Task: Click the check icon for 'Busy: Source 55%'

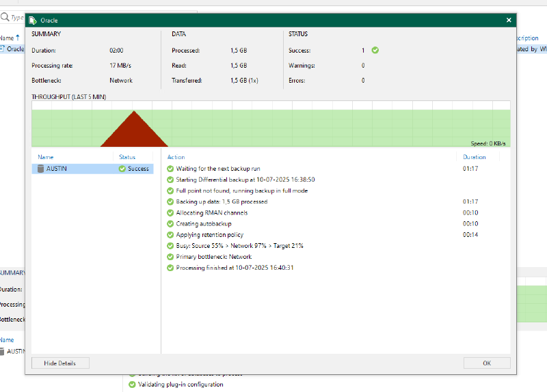Action: click(x=170, y=246)
